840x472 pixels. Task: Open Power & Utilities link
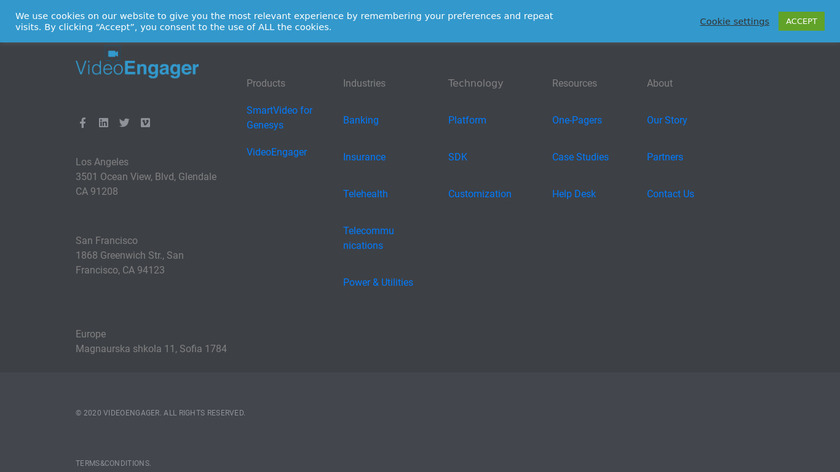click(x=377, y=283)
